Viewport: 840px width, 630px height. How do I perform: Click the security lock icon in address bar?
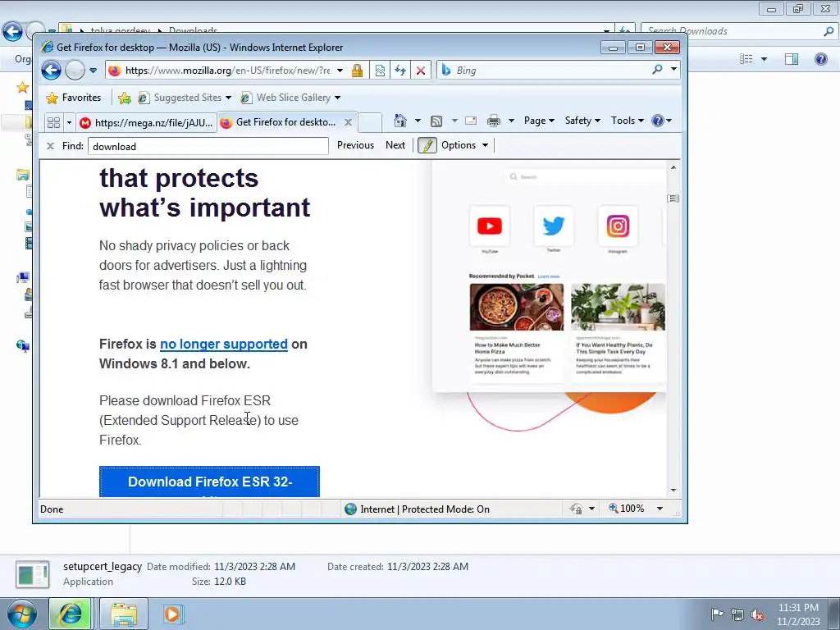tap(357, 71)
